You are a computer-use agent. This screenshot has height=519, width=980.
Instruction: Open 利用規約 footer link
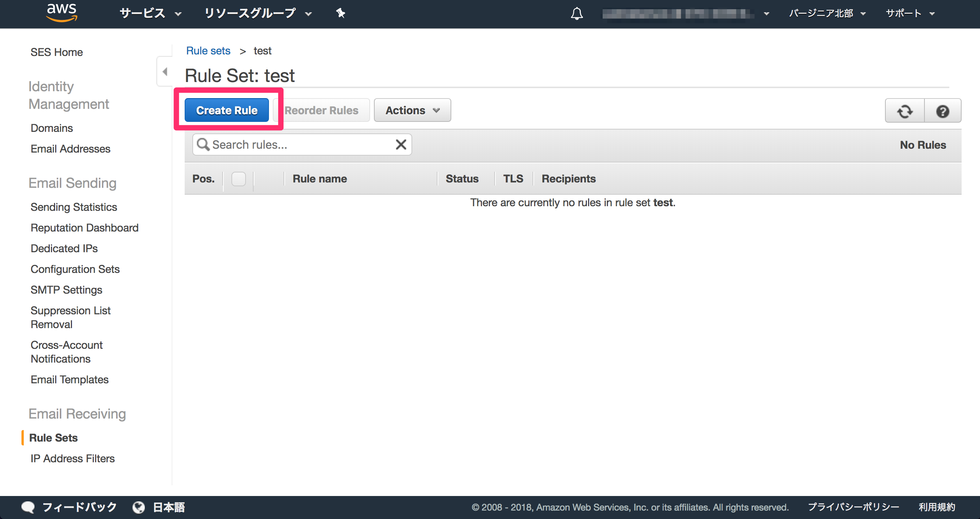[937, 507]
